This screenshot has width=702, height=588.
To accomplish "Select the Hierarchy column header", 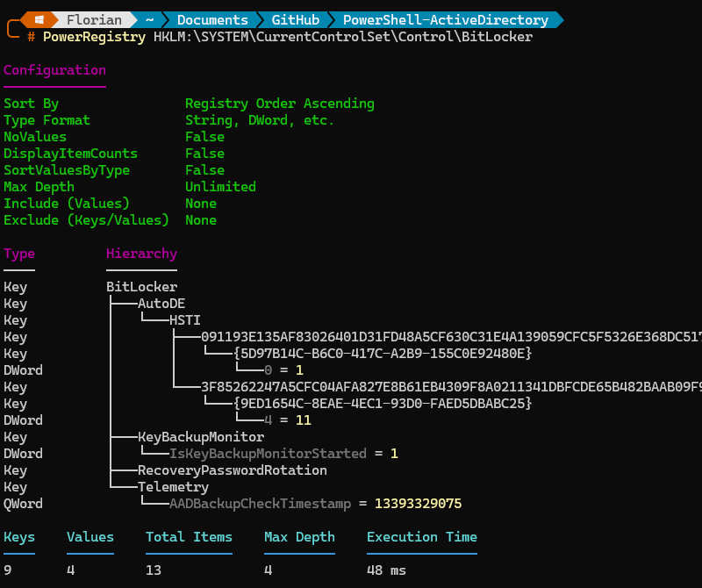I will point(141,253).
